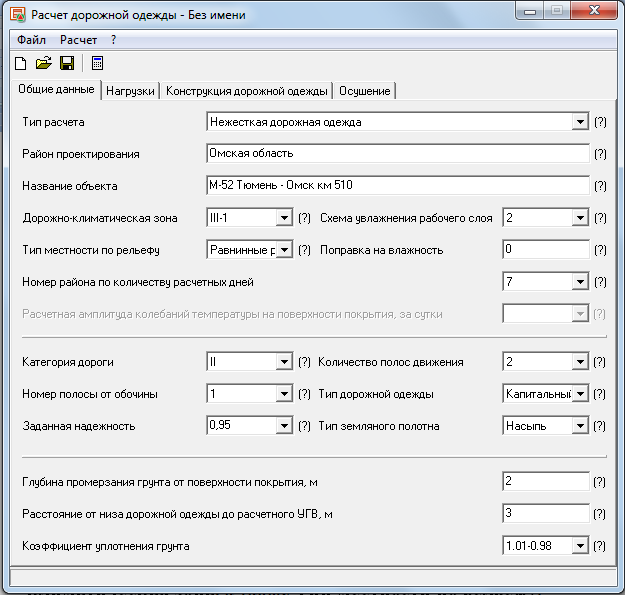Expand the Номер района по количеству расчетных дней dropdown
Image resolution: width=625 pixels, height=595 pixels.
pos(580,282)
